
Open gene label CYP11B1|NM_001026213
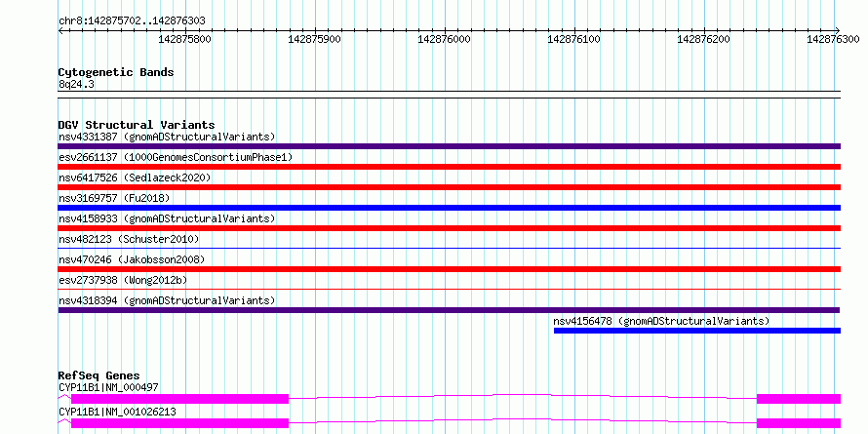tap(117, 412)
